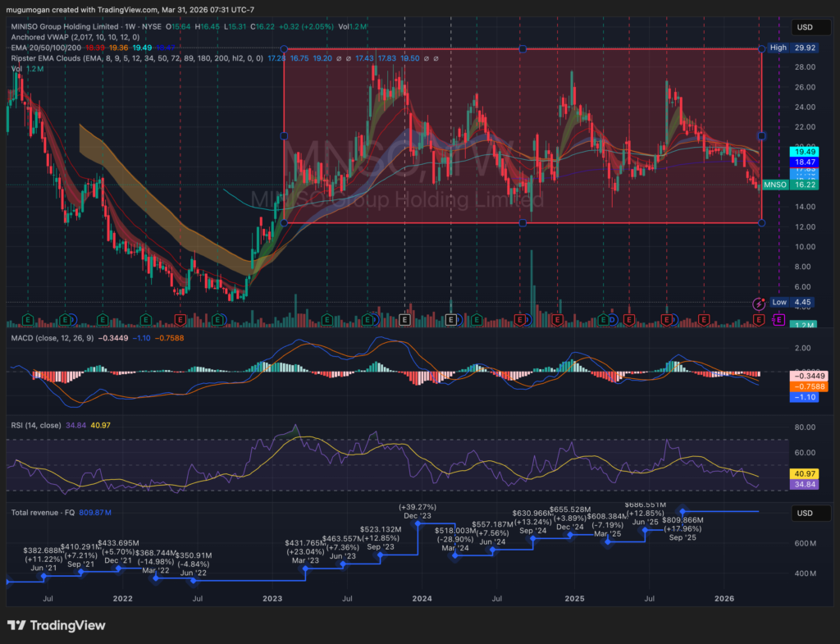The width and height of the screenshot is (840, 644).
Task: Click the TradingView logo at bottom left
Action: [56, 625]
